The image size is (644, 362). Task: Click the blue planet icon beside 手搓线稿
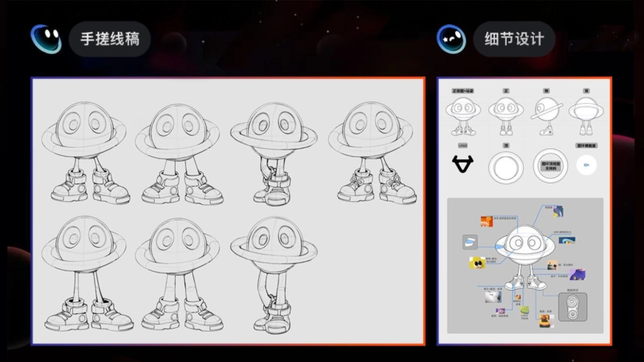click(x=46, y=39)
